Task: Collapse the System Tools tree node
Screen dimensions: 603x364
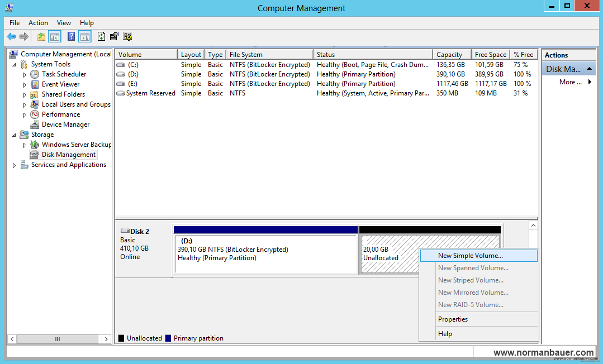Action: (x=15, y=65)
